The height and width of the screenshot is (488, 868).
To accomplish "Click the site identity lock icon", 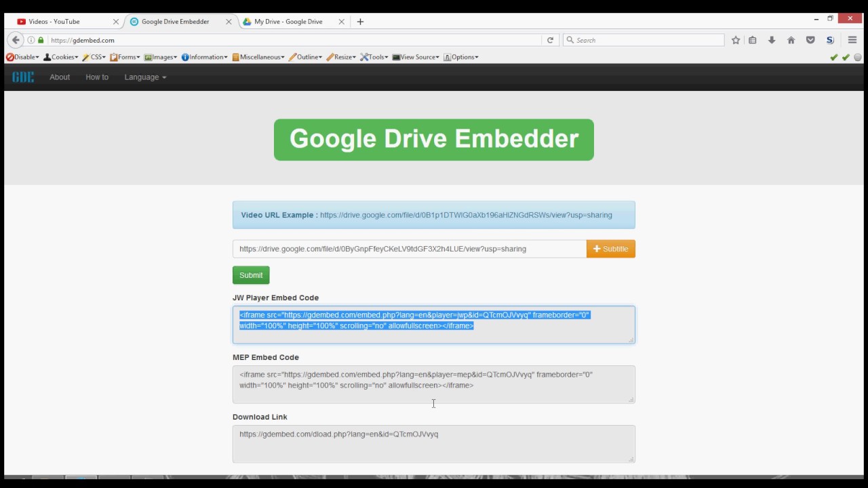I will (41, 40).
